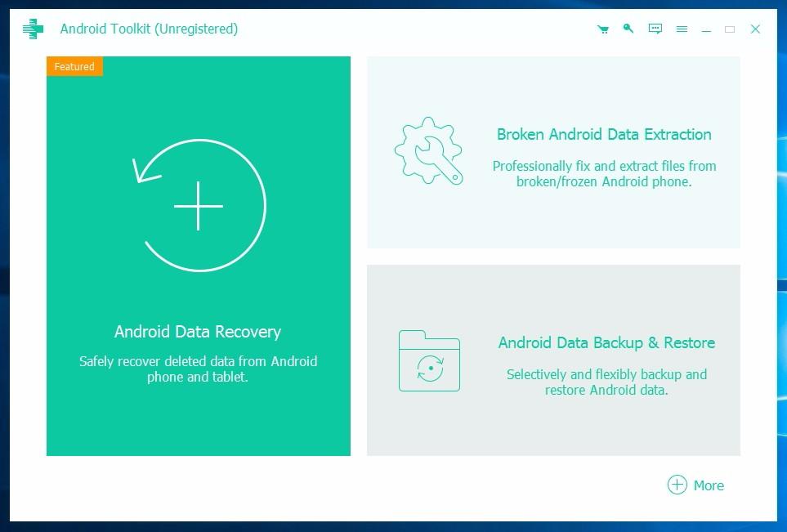The width and height of the screenshot is (787, 532).
Task: Select the Featured orange badge
Action: pos(74,66)
